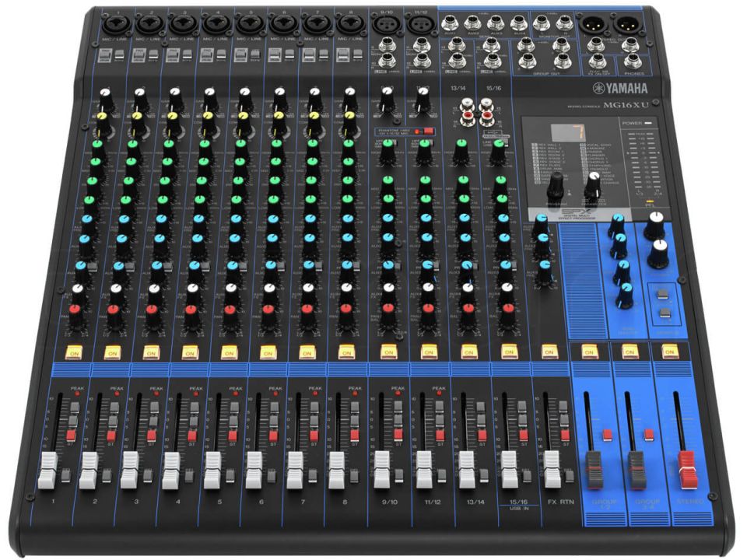This screenshot has width=747, height=560.
Task: Click channel 1's white GAIN knob
Action: tap(106, 99)
